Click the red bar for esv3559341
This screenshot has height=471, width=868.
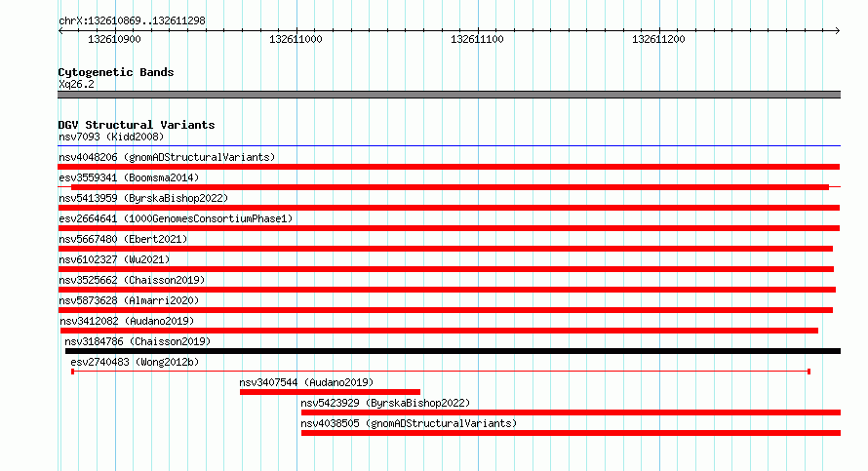click(x=450, y=187)
